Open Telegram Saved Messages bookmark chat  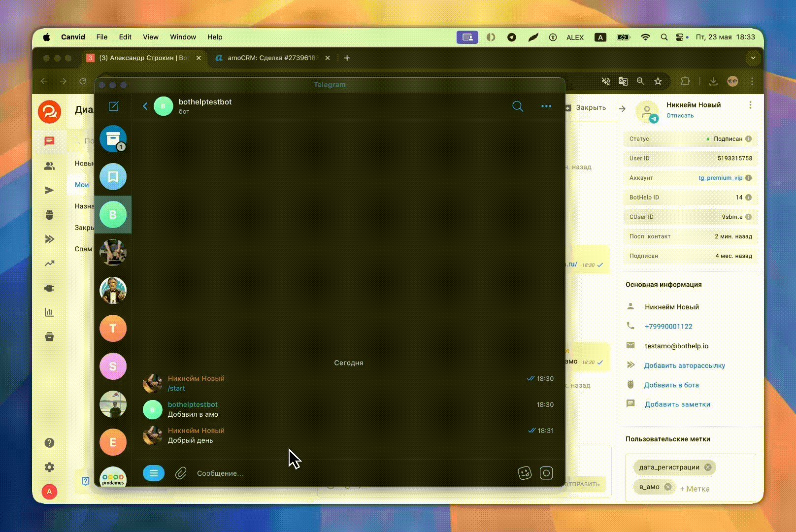point(113,176)
